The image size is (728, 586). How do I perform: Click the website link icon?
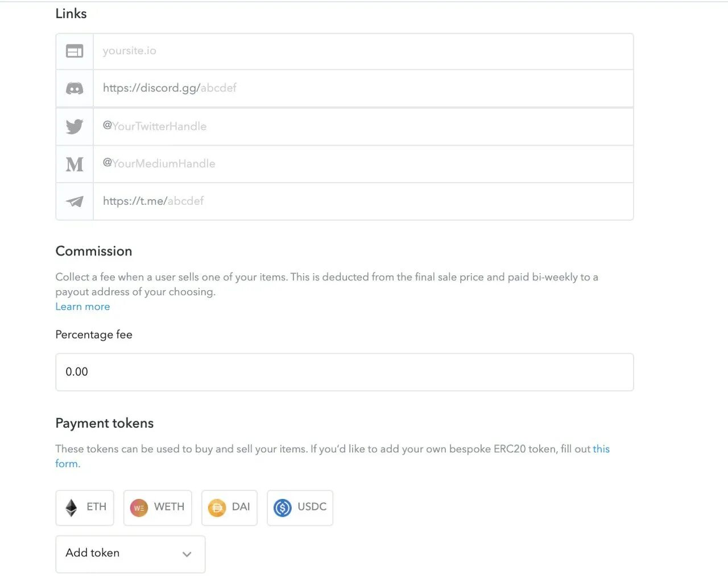coord(75,51)
